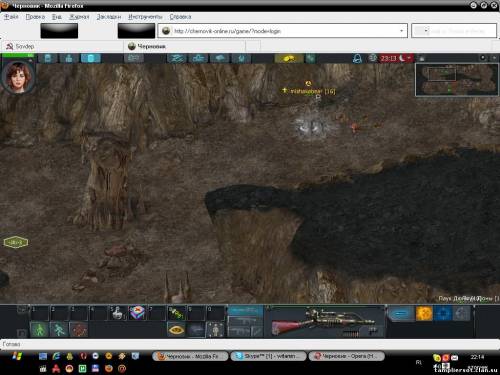The height and width of the screenshot is (375, 500).
Task: Select the running movement mode icon
Action: pos(59,330)
